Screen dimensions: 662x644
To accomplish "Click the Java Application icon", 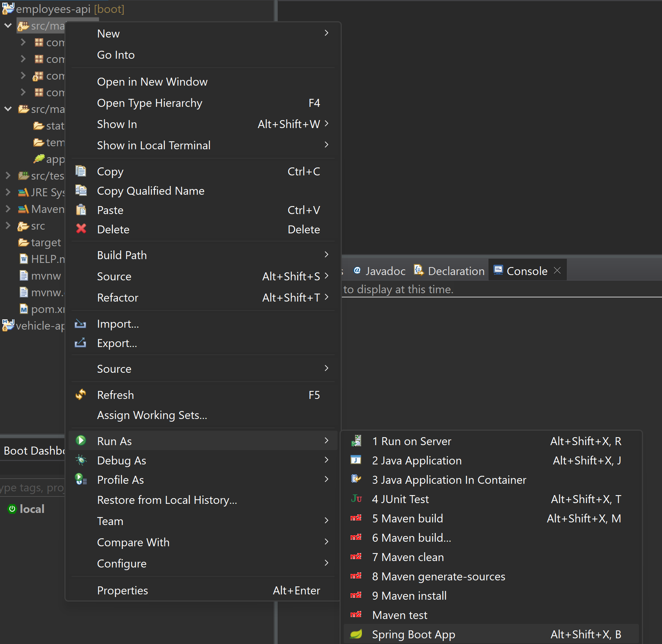I will (x=356, y=460).
